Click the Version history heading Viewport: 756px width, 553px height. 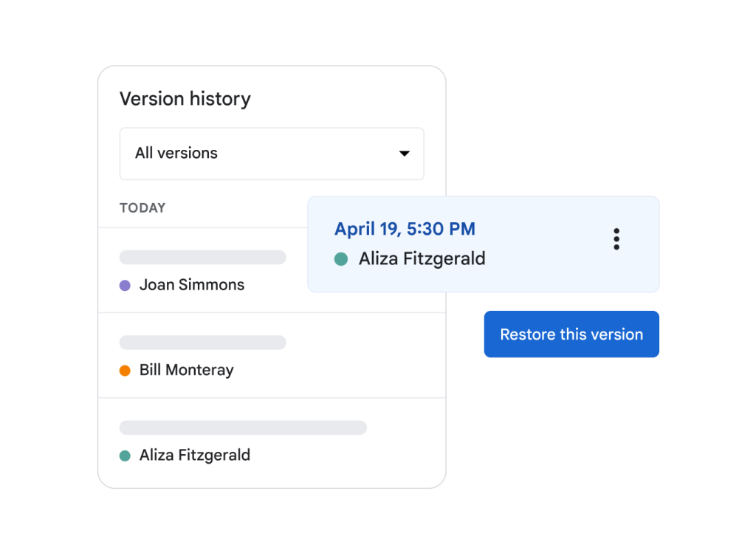coord(185,99)
